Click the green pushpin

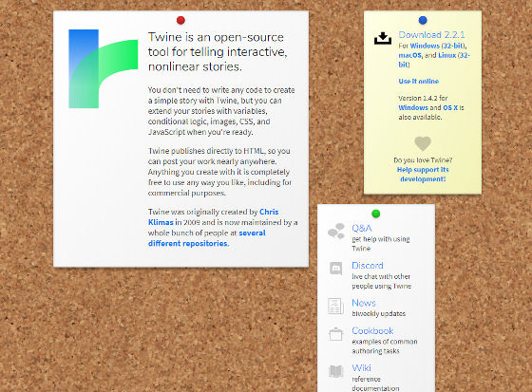tap(376, 214)
